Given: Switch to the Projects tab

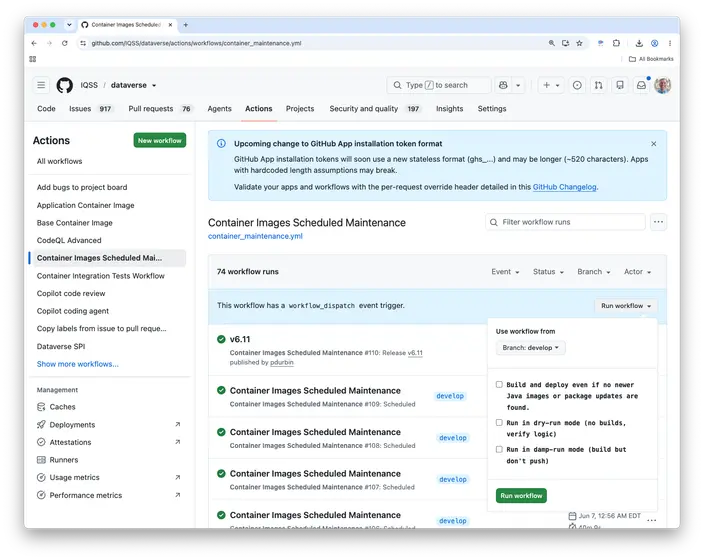Looking at the screenshot, I should coord(300,109).
